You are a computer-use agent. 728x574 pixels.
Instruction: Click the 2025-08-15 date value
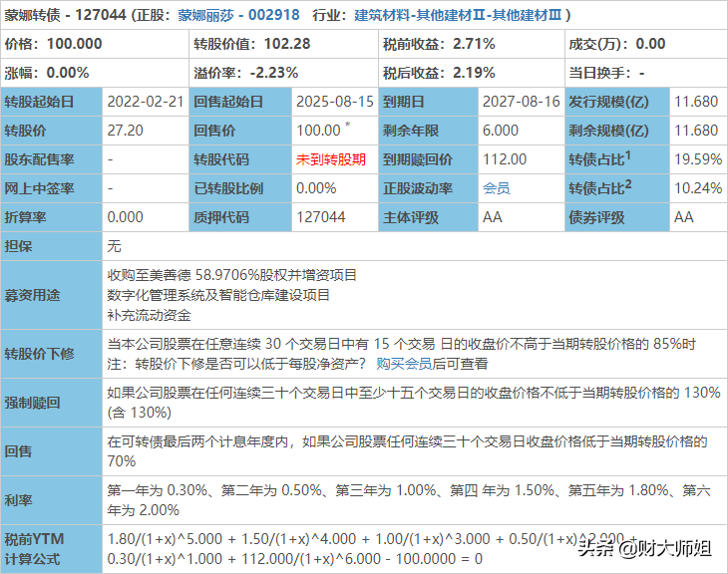pos(335,102)
